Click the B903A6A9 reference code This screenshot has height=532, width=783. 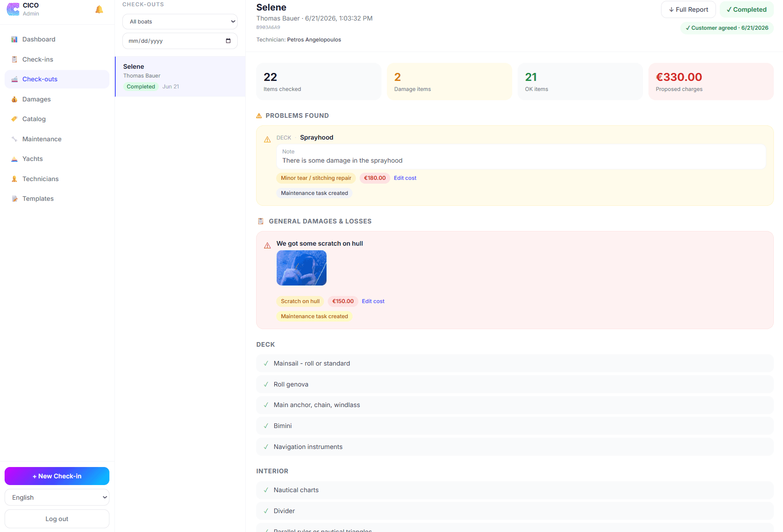point(268,27)
